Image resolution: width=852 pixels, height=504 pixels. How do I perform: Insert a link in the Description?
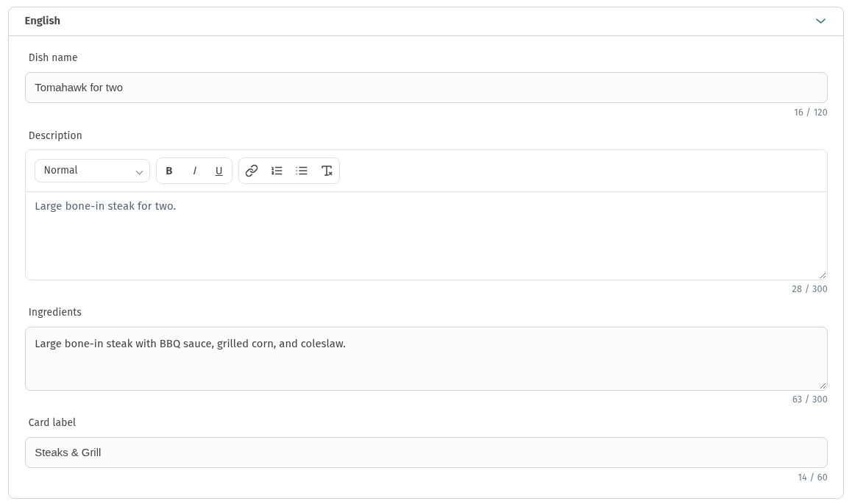click(x=251, y=171)
